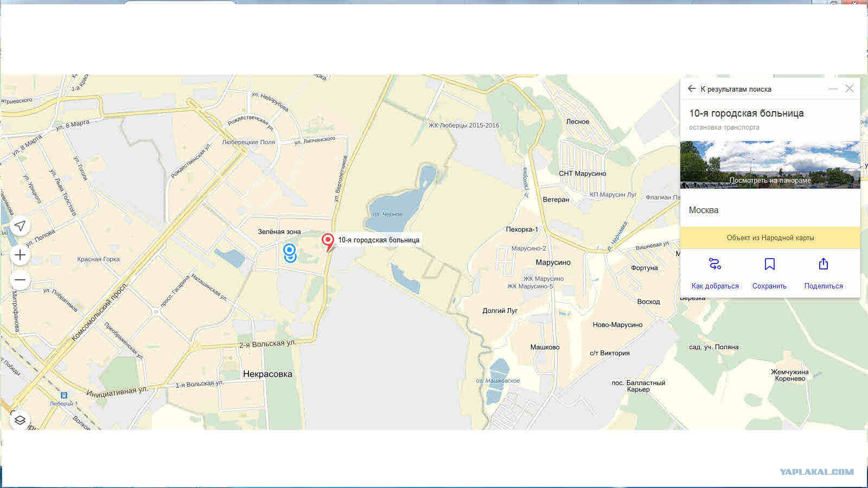Click the 'Сохранить' link

click(769, 286)
